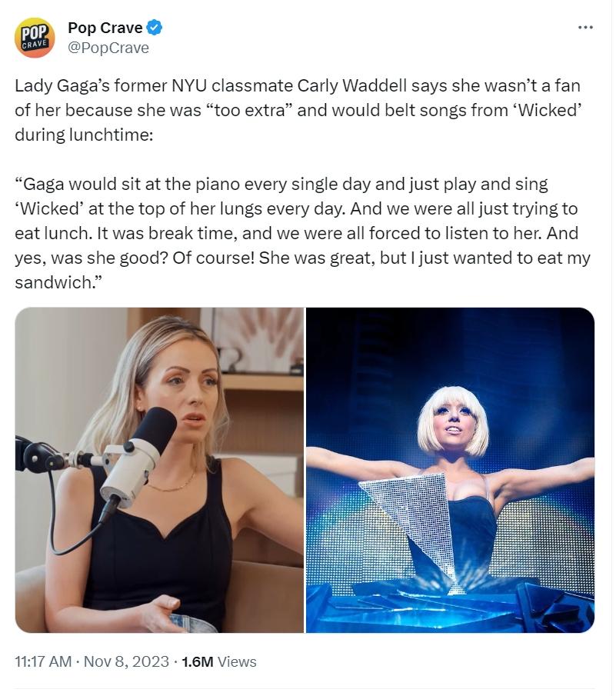Image resolution: width=616 pixels, height=696 pixels.
Task: View the 1.6M Views count
Action: pyautogui.click(x=219, y=661)
